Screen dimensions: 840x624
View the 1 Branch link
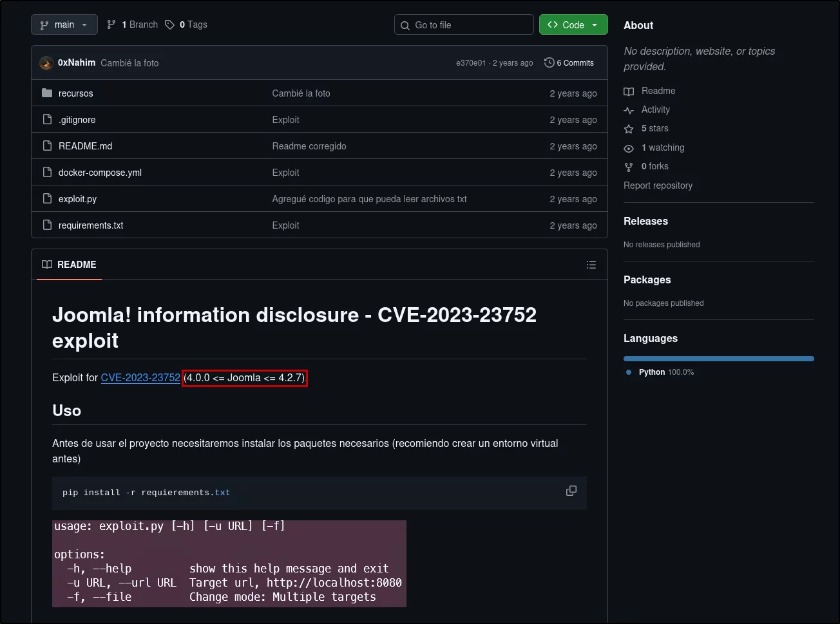[133, 24]
